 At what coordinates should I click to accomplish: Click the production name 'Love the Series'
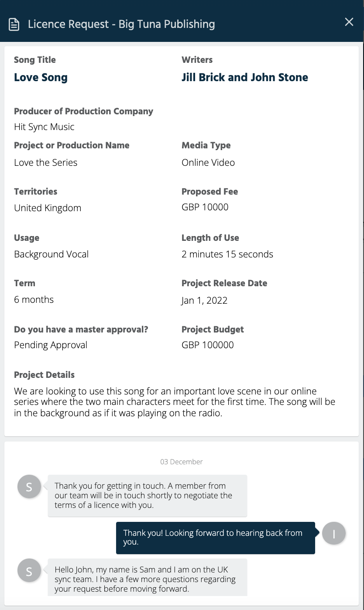point(45,162)
